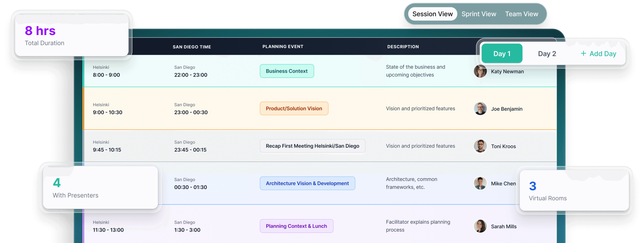Click the Business Context event tag
This screenshot has width=644, height=243.
click(x=287, y=71)
